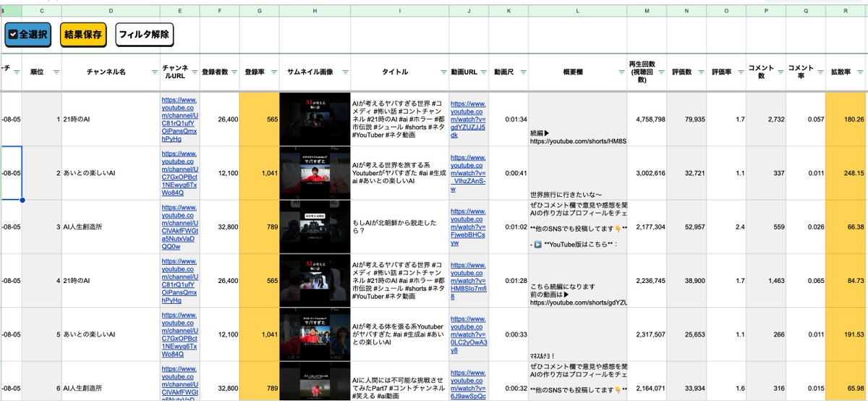Click the 拡散率 column filter icon
The width and height of the screenshot is (868, 401).
[x=861, y=72]
